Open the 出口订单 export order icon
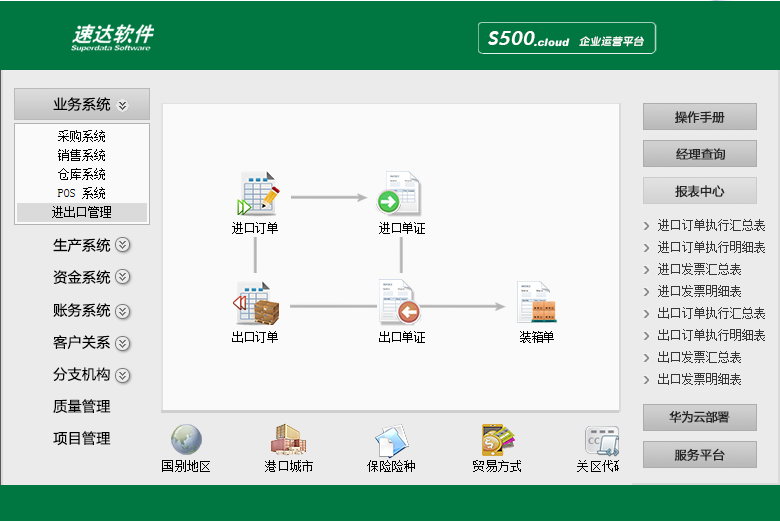This screenshot has width=780, height=522. coord(257,303)
